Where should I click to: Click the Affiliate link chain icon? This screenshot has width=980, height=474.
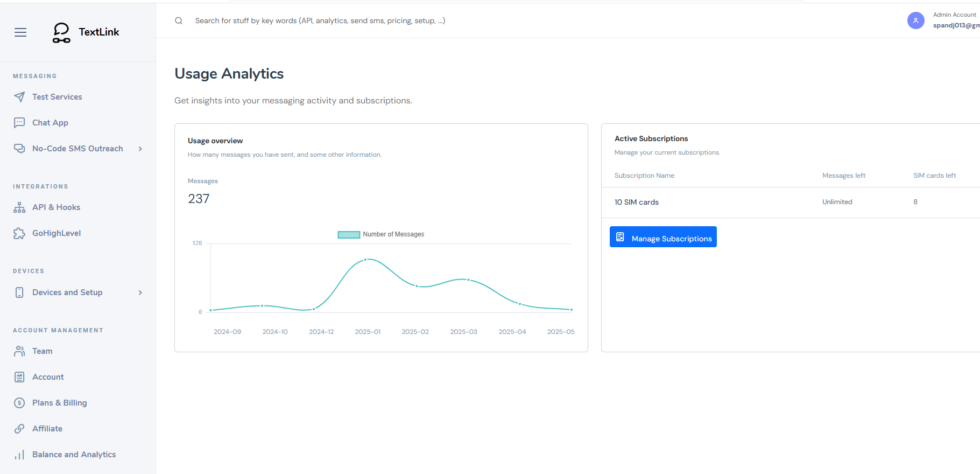tap(19, 429)
